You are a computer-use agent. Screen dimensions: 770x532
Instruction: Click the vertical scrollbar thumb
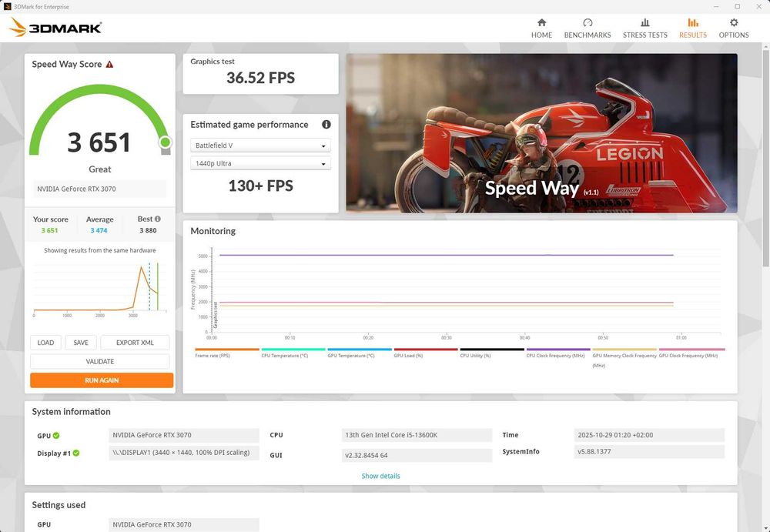[765, 156]
